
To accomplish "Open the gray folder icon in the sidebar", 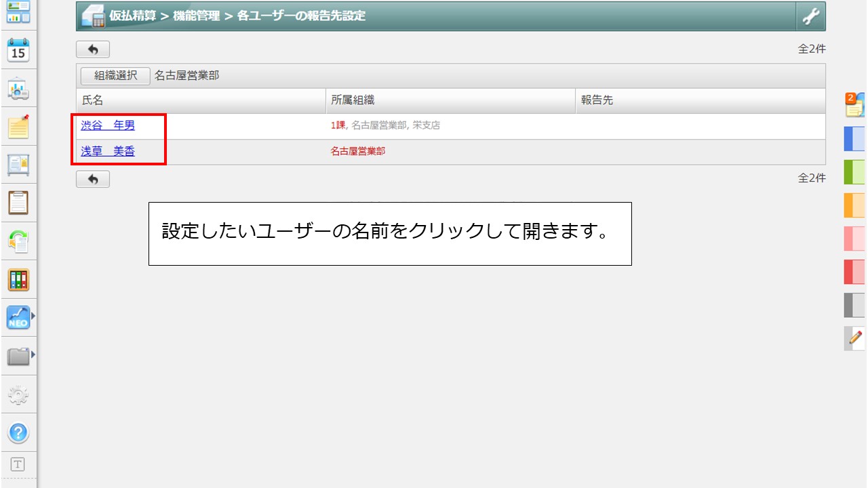I will pyautogui.click(x=18, y=356).
